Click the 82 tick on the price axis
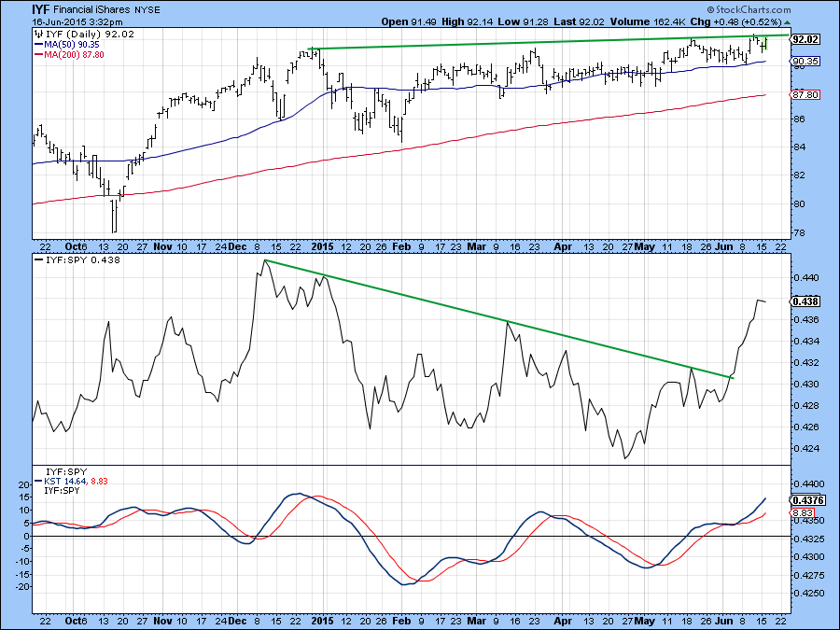840x630 pixels. tap(799, 175)
